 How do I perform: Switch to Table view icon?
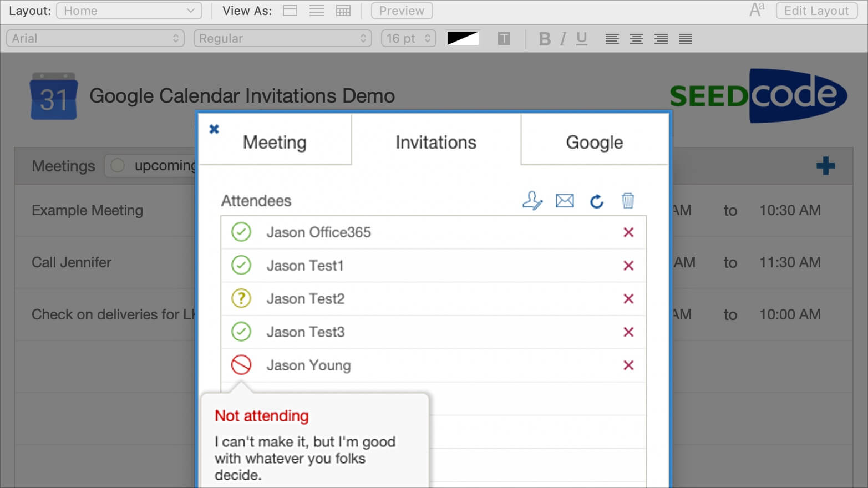tap(343, 11)
